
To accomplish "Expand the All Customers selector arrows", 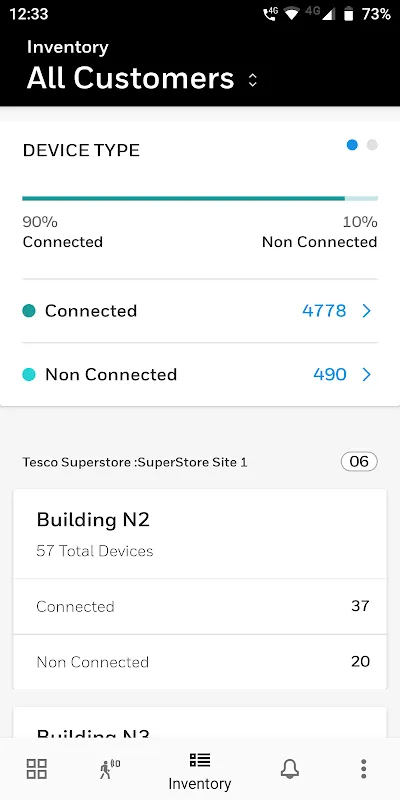I will point(253,80).
